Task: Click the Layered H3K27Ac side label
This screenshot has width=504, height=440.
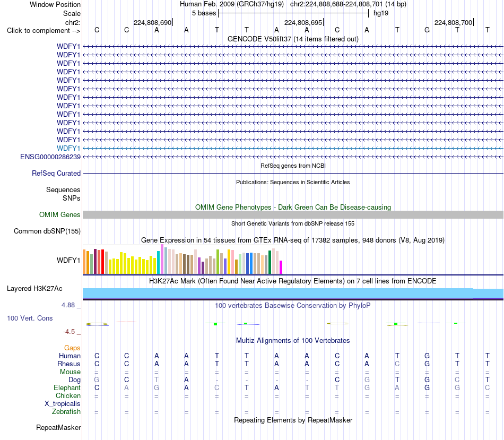Action: coord(34,289)
